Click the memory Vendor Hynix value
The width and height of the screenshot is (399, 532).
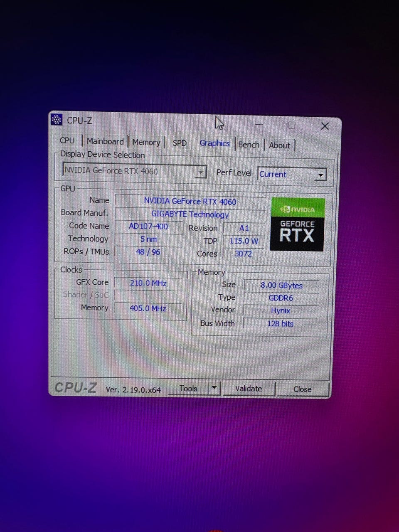coord(281,310)
